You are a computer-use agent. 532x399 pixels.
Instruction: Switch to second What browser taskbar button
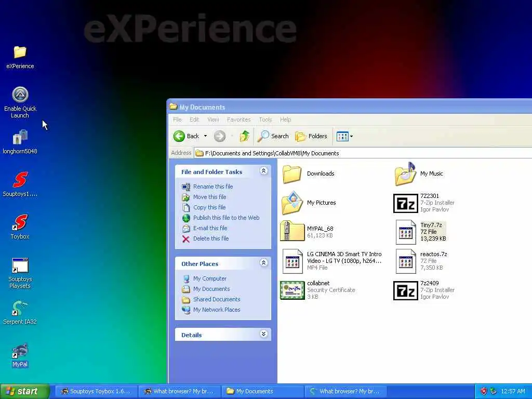tap(346, 391)
